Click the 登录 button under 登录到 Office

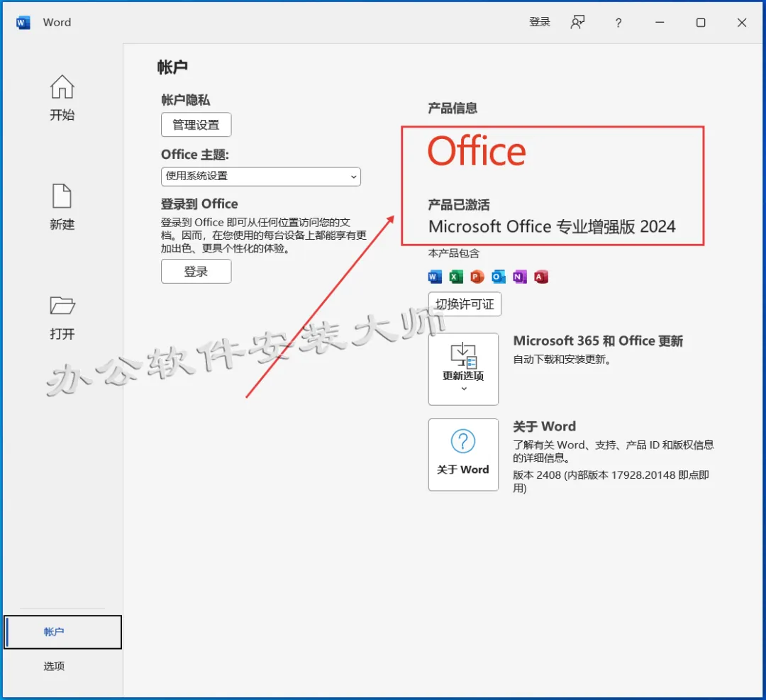[196, 271]
